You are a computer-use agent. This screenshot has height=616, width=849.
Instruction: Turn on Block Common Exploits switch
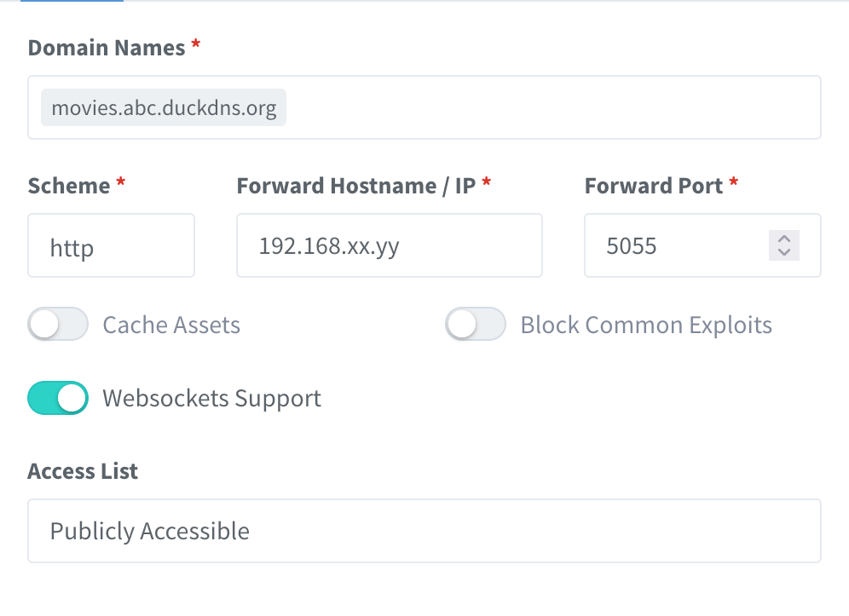[x=476, y=325]
